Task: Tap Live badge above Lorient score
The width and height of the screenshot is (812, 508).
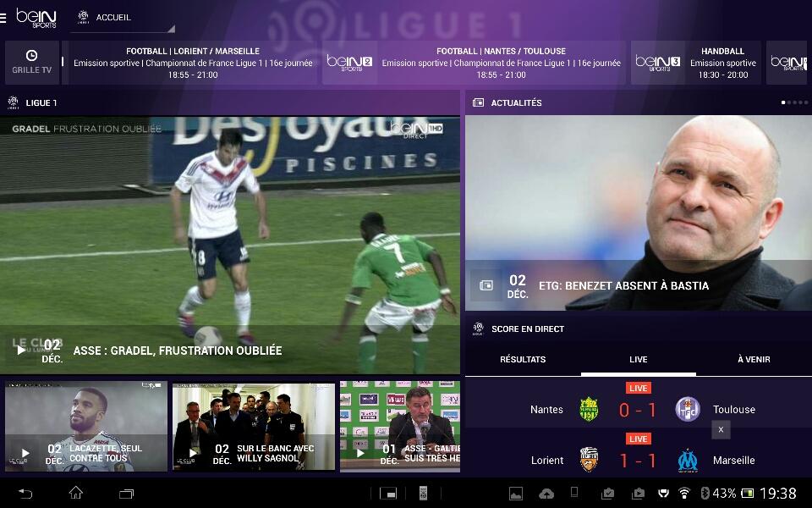Action: point(638,439)
